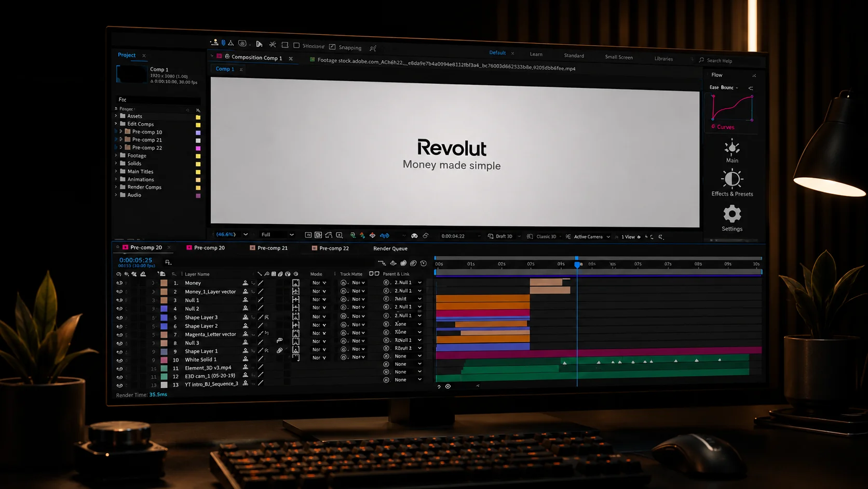Click the slash quality switch for Shape Layer 3
The height and width of the screenshot is (489, 868).
click(261, 317)
